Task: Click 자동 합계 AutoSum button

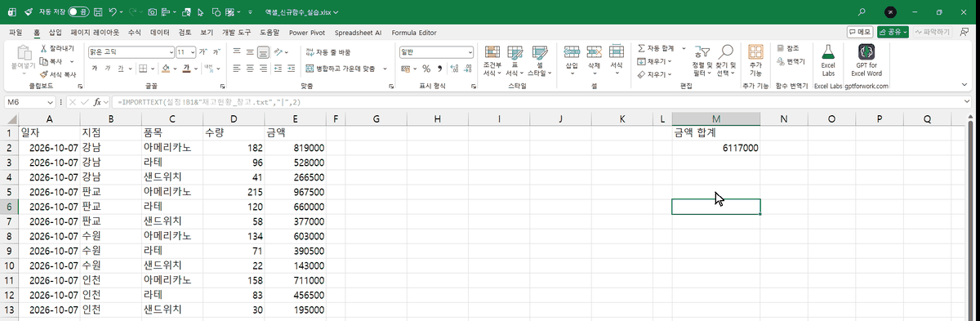Action: pos(657,49)
